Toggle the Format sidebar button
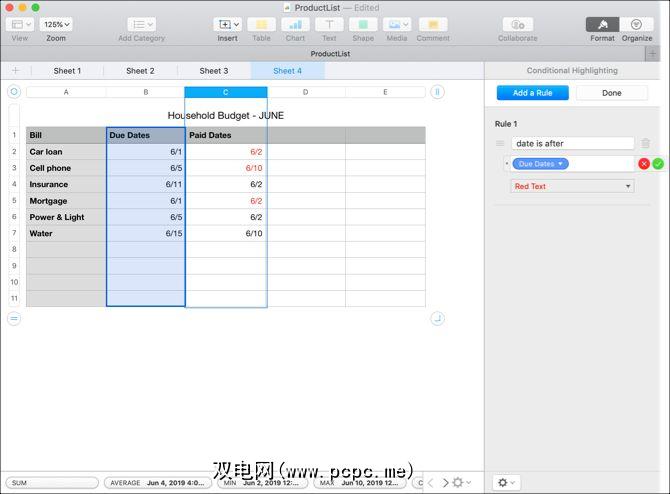The image size is (670, 494). click(602, 24)
